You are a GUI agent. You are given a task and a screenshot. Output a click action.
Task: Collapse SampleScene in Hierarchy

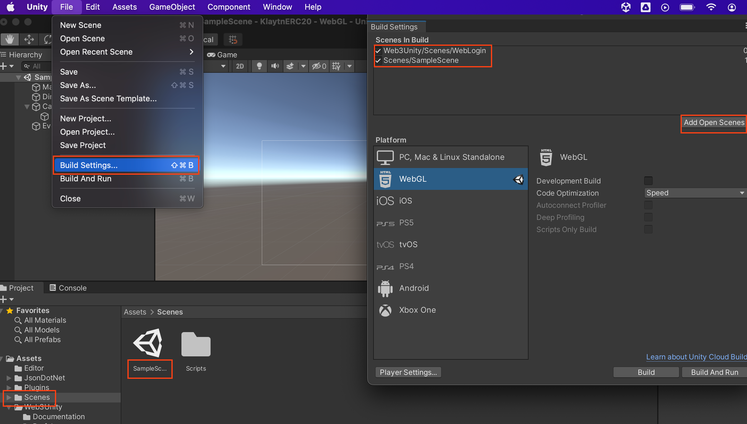[x=18, y=77]
